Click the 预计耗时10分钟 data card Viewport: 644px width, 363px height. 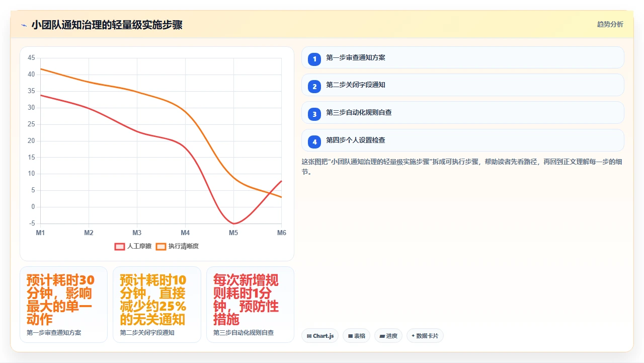pos(157,305)
